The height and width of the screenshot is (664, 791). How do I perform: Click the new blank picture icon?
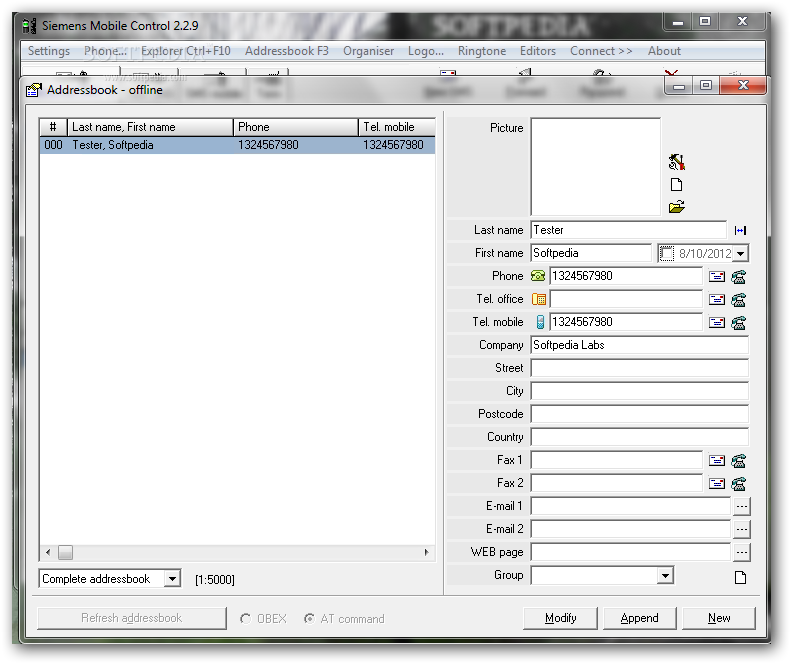676,185
